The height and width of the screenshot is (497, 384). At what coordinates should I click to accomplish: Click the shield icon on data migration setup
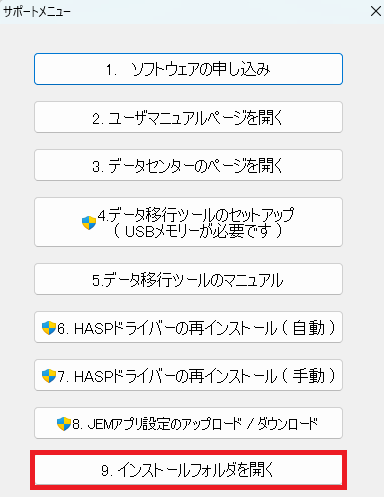click(x=89, y=222)
